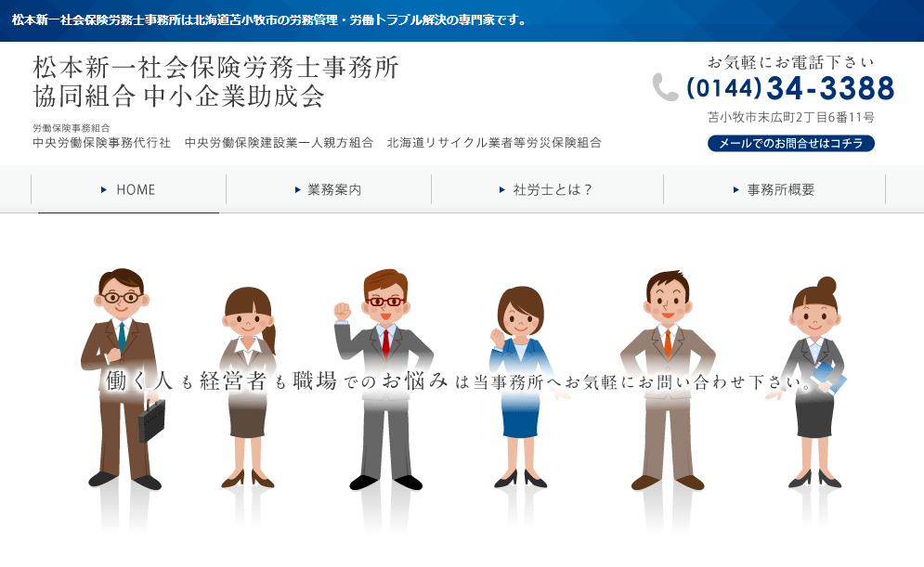Image resolution: width=924 pixels, height=567 pixels.
Task: Click the address 苫小牧市末広町2丁目6番11号
Action: [x=790, y=118]
